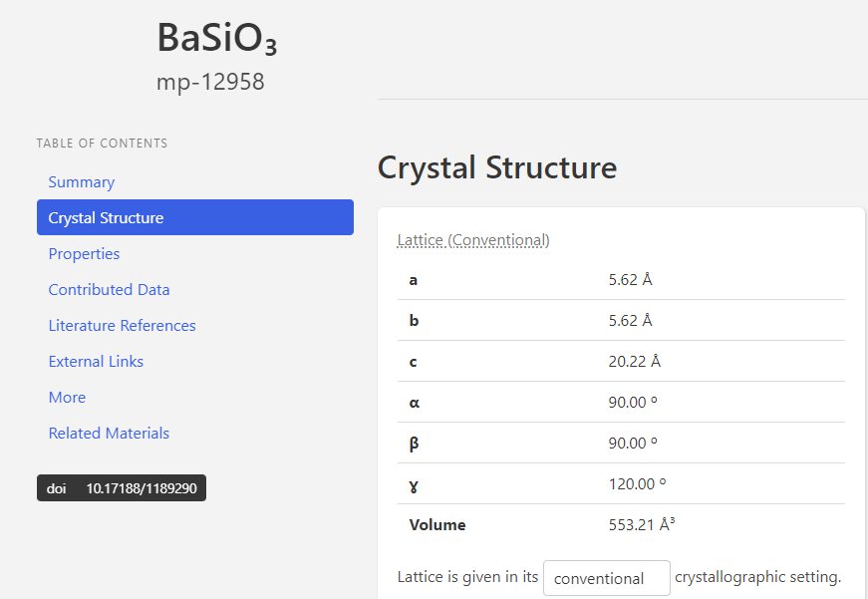
Task: Jump to Literature References
Action: point(122,326)
